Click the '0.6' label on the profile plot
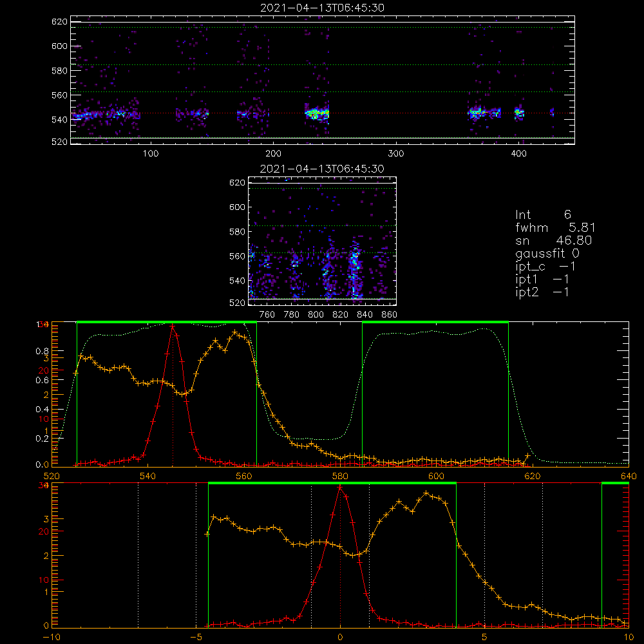This screenshot has width=644, height=644. pyautogui.click(x=43, y=380)
